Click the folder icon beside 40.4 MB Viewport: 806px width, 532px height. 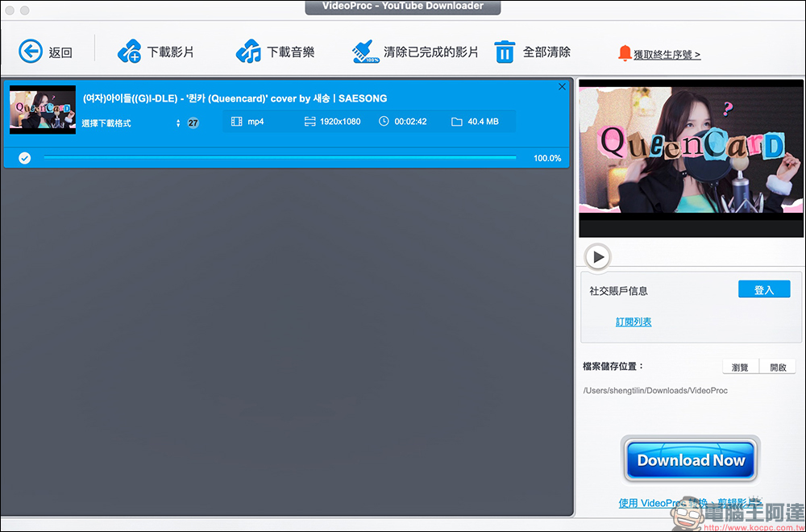click(x=457, y=122)
